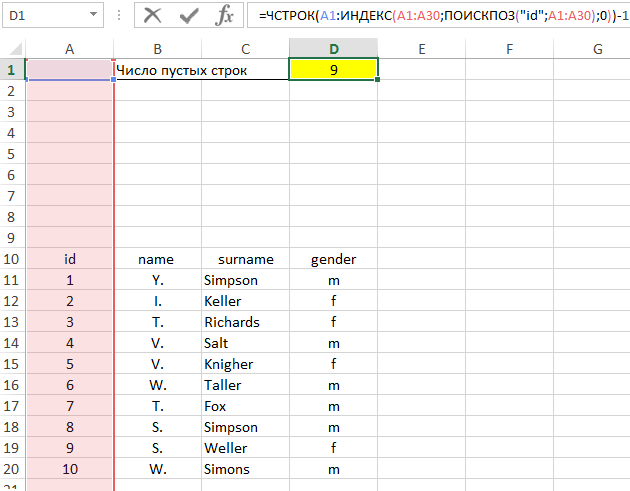Click the cell containing 'Число пустых строк'
Screen dimensions: 630x491
pyautogui.click(x=180, y=70)
